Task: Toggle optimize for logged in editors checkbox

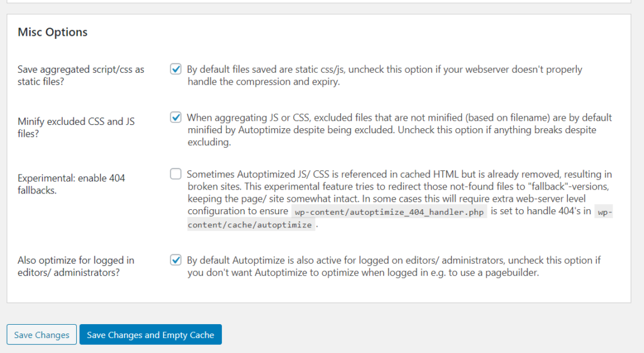Action: (x=176, y=260)
